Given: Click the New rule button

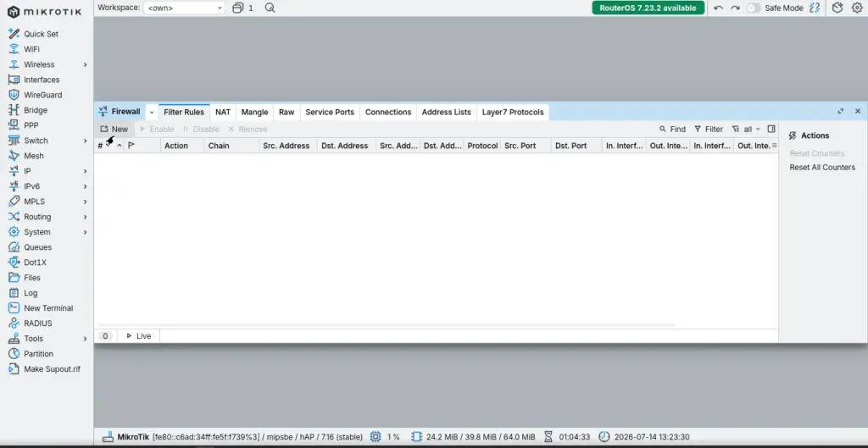Looking at the screenshot, I should click(x=114, y=129).
